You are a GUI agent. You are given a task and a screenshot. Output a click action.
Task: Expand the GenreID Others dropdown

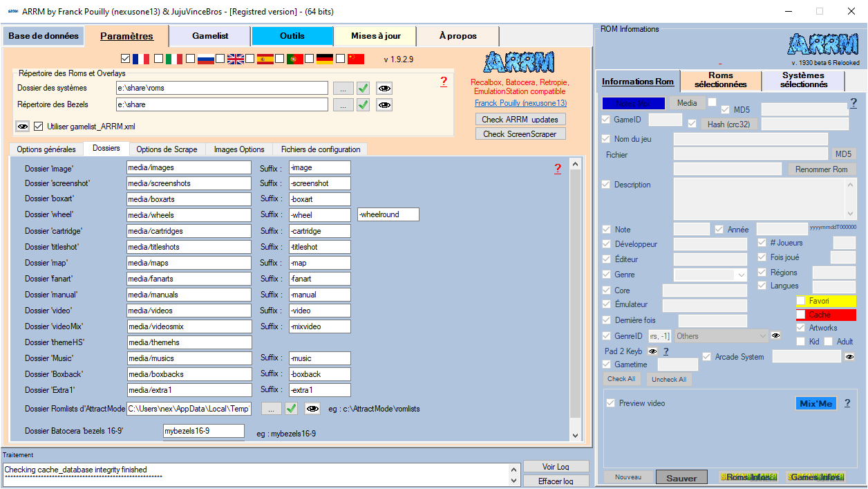[x=762, y=336]
